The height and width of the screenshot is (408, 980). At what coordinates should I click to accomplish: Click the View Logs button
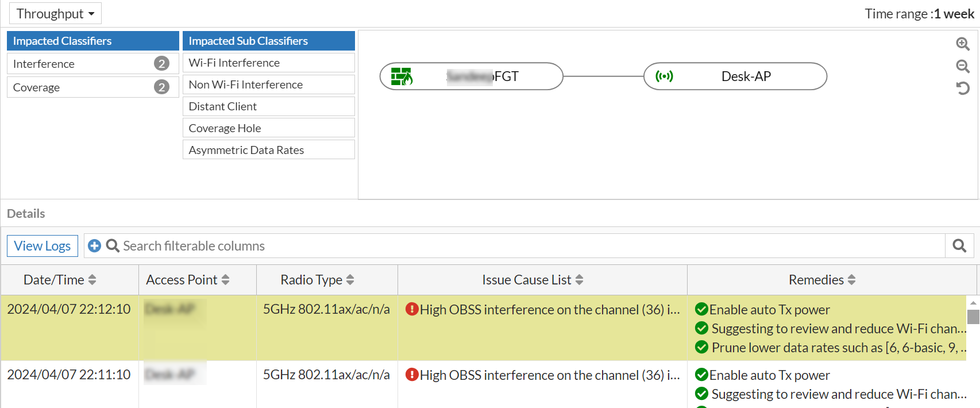[43, 246]
